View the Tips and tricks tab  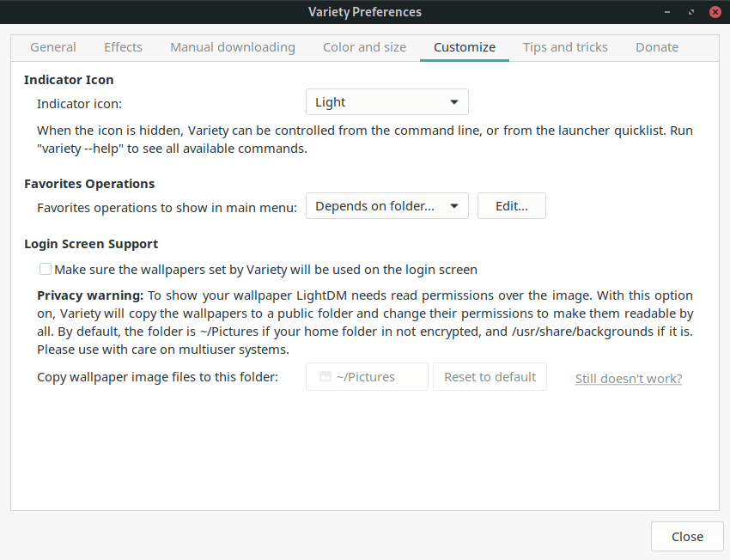tap(565, 47)
